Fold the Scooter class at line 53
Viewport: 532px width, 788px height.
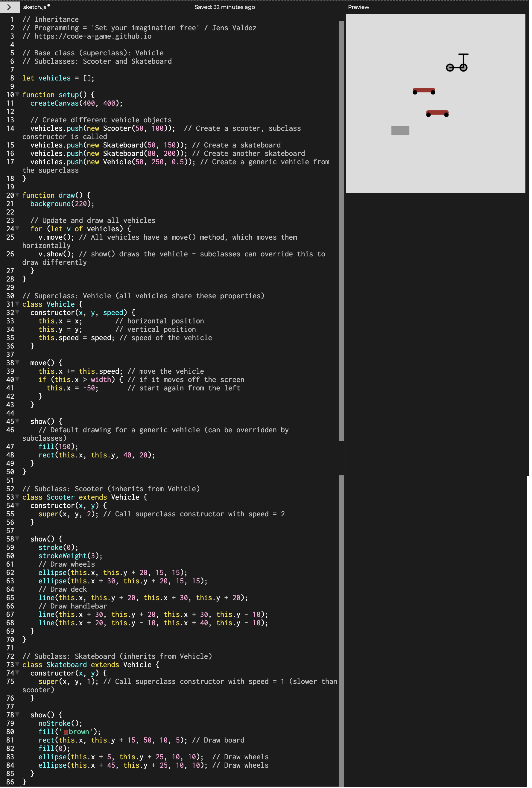click(17, 497)
